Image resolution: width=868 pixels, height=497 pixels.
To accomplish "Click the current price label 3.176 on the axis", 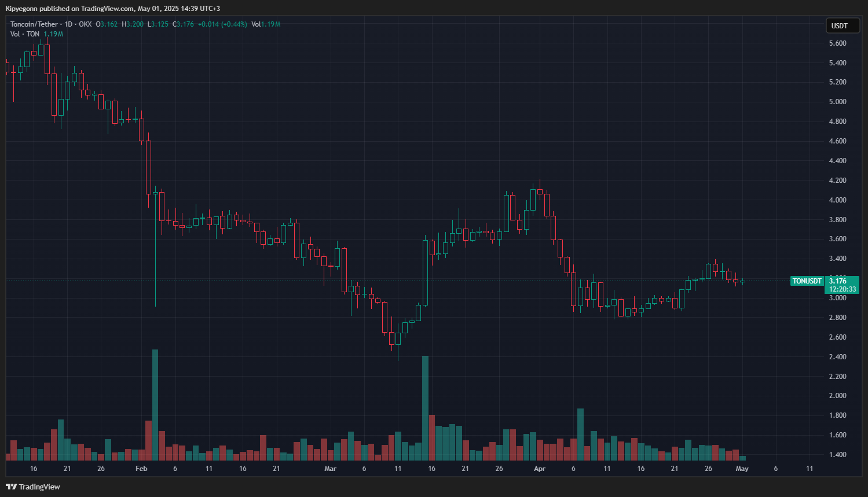I will [838, 281].
